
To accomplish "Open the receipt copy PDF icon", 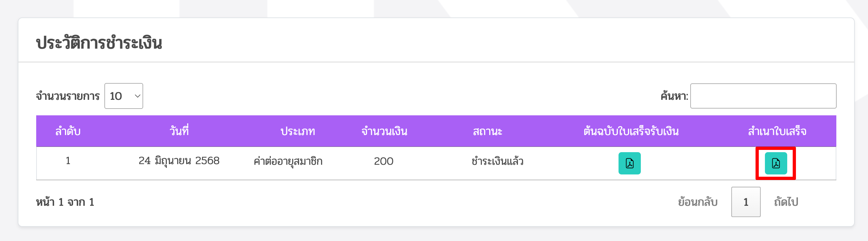I will tap(776, 163).
